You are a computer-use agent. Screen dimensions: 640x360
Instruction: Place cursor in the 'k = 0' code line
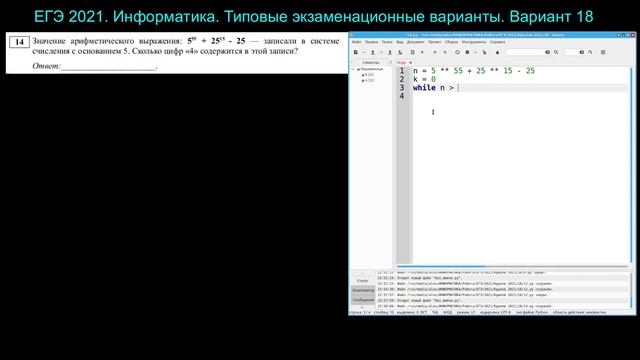[424, 79]
